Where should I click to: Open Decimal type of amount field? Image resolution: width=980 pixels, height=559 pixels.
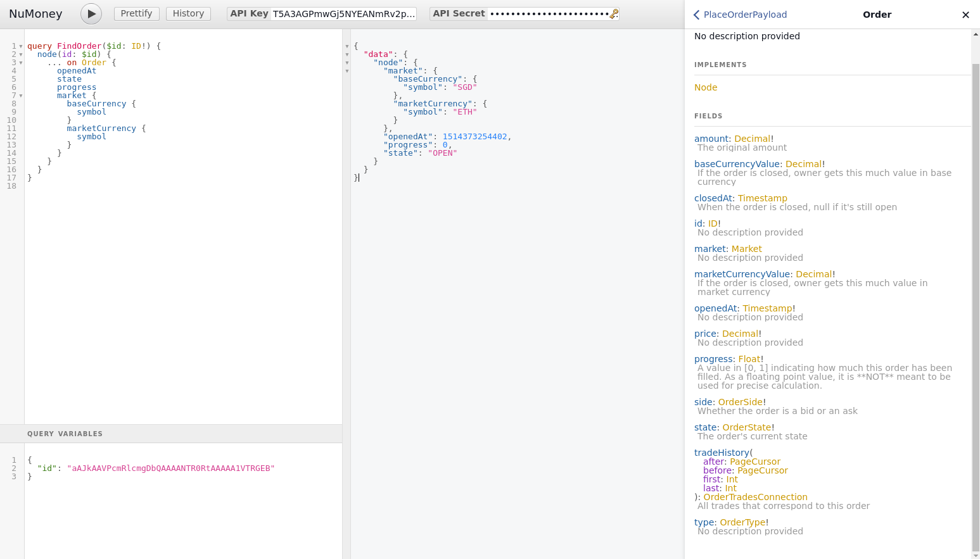(752, 139)
